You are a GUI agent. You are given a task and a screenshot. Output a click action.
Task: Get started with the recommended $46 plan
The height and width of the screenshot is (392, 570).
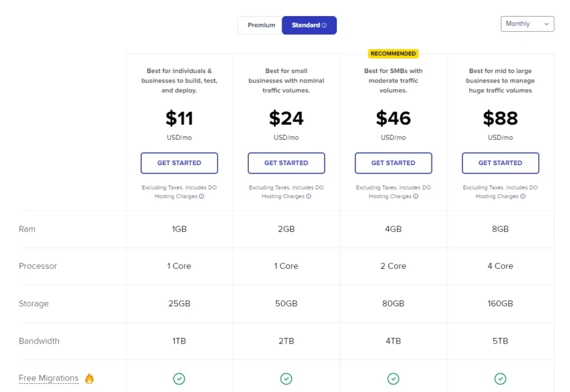click(394, 163)
